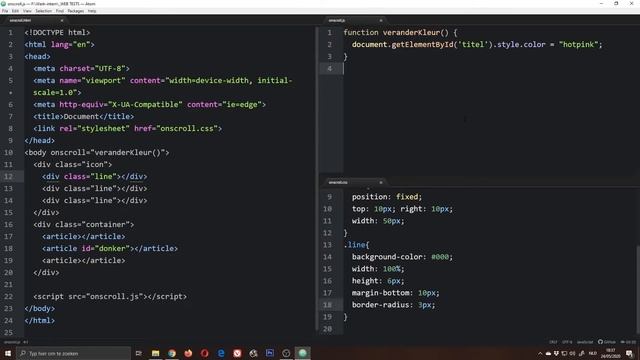Open Vivaldi browser from the taskbar

[237, 353]
